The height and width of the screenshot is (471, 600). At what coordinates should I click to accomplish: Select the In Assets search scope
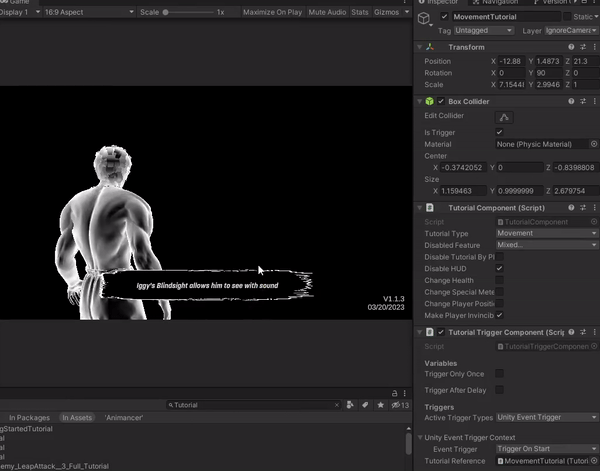77,417
